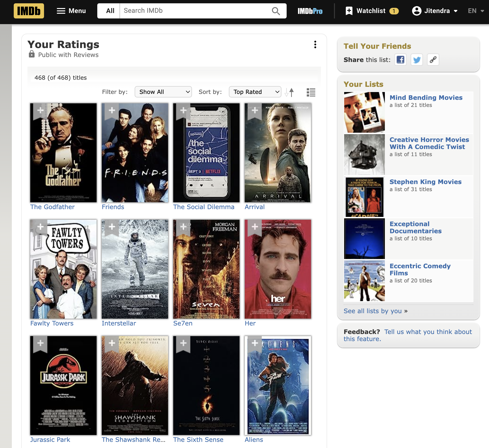Switch to detailed list view
This screenshot has height=448, width=489.
tap(311, 92)
